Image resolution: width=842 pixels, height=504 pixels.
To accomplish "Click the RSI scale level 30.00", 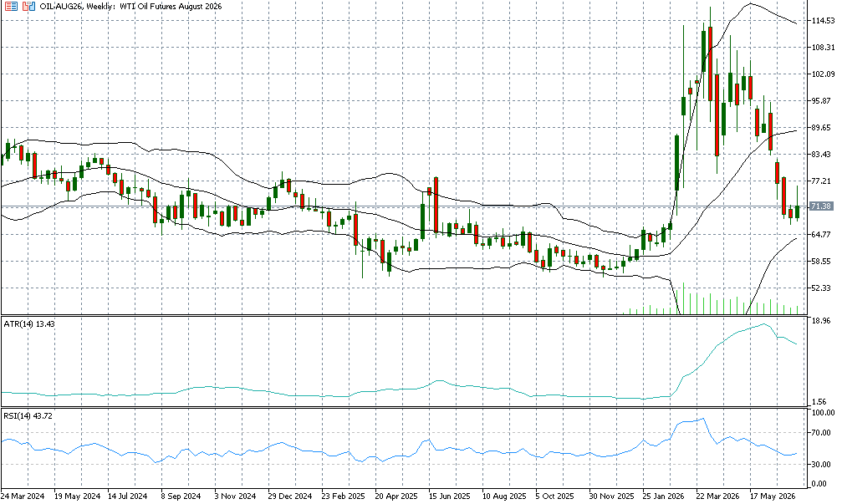I will (x=822, y=464).
